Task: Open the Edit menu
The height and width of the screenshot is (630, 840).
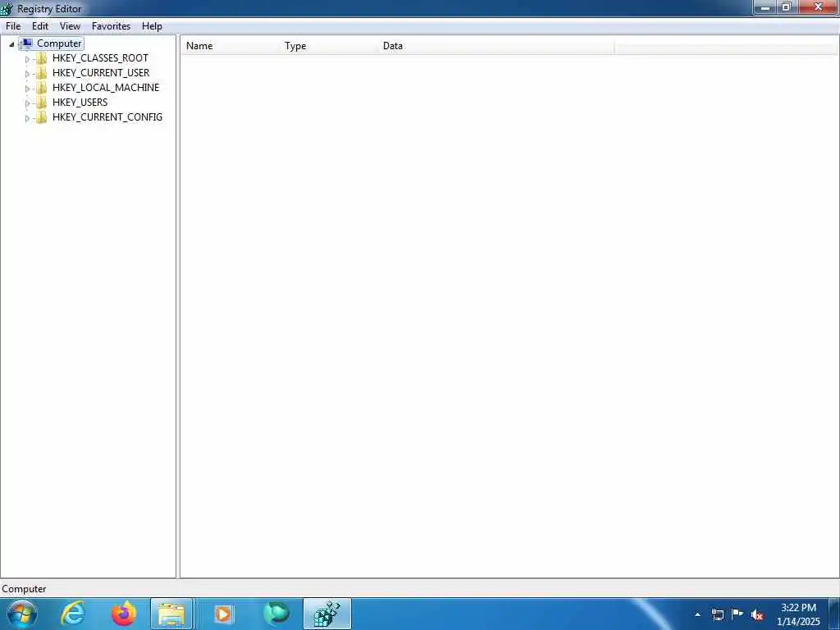Action: (x=40, y=26)
